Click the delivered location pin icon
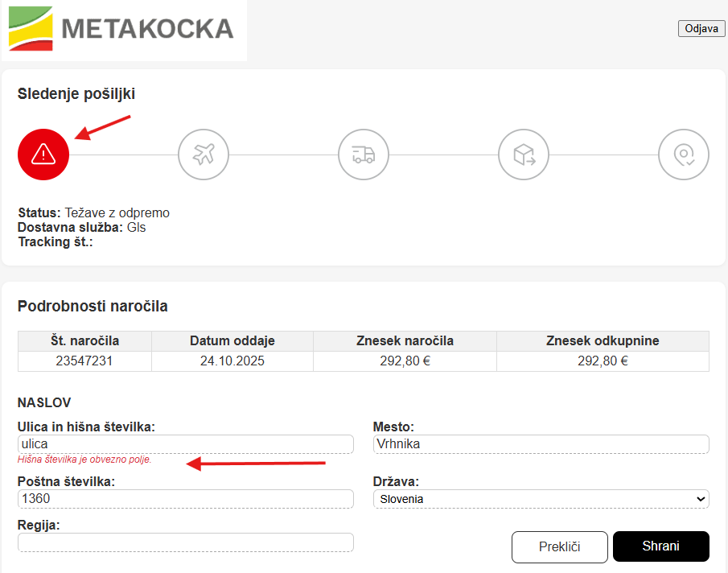This screenshot has width=728, height=573. (684, 154)
